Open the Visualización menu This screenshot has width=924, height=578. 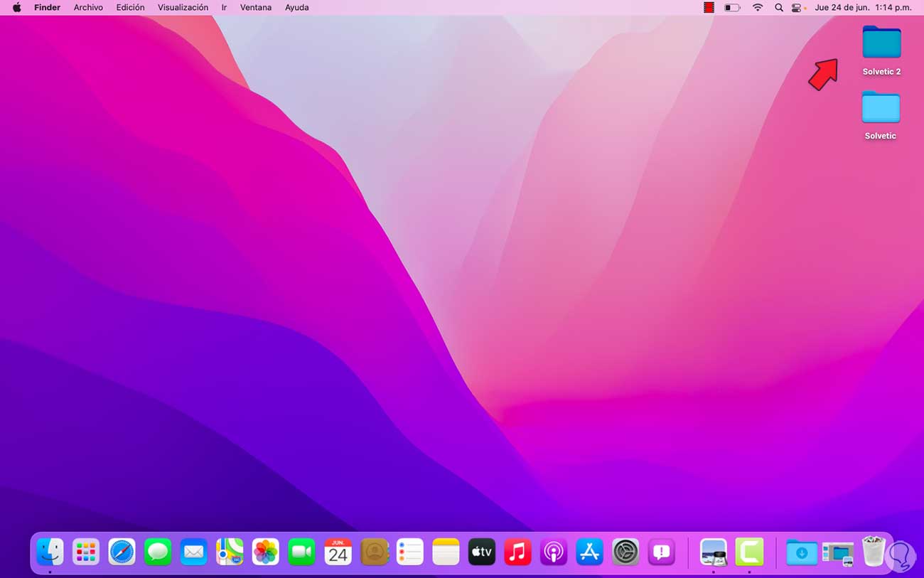click(183, 7)
